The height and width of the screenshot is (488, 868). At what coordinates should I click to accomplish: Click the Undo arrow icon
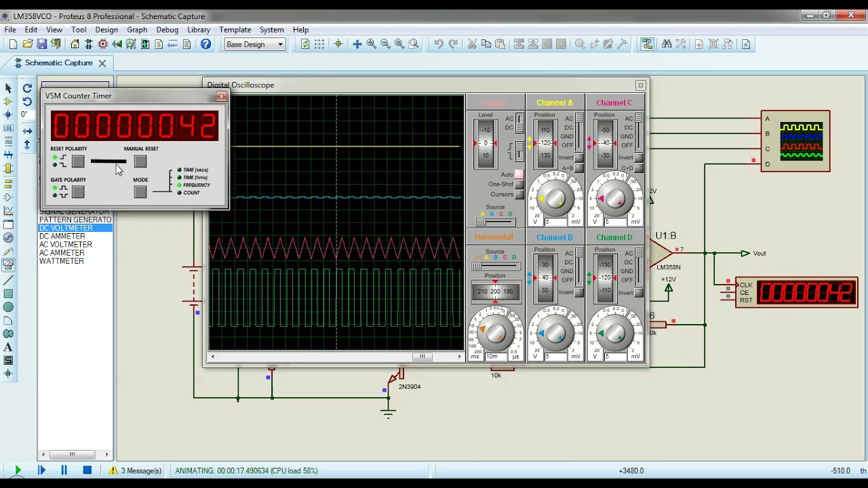439,44
